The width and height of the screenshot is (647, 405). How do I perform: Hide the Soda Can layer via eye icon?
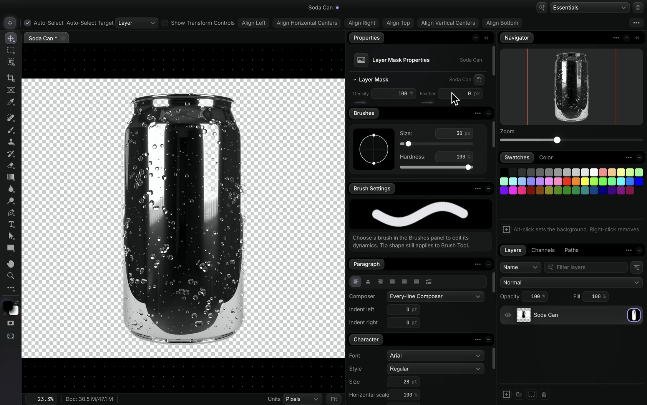click(x=508, y=315)
